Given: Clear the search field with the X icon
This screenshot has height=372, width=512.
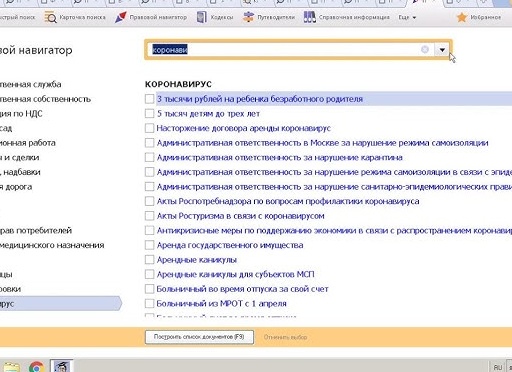Looking at the screenshot, I should [x=425, y=49].
